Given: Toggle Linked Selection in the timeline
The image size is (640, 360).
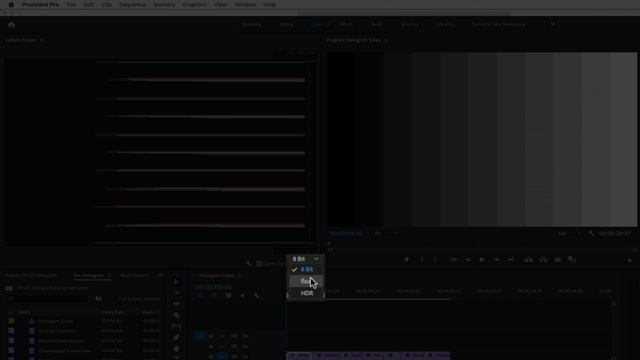Looking at the screenshot, I should [x=228, y=295].
